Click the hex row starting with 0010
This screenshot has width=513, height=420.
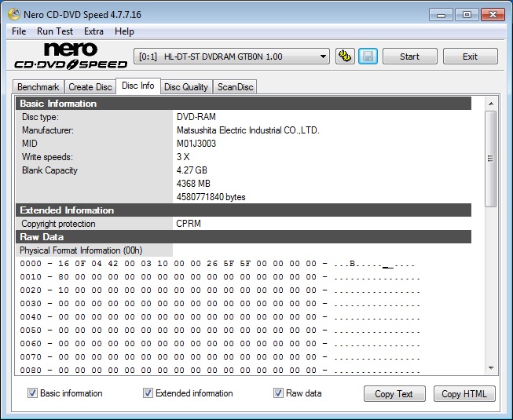220,277
